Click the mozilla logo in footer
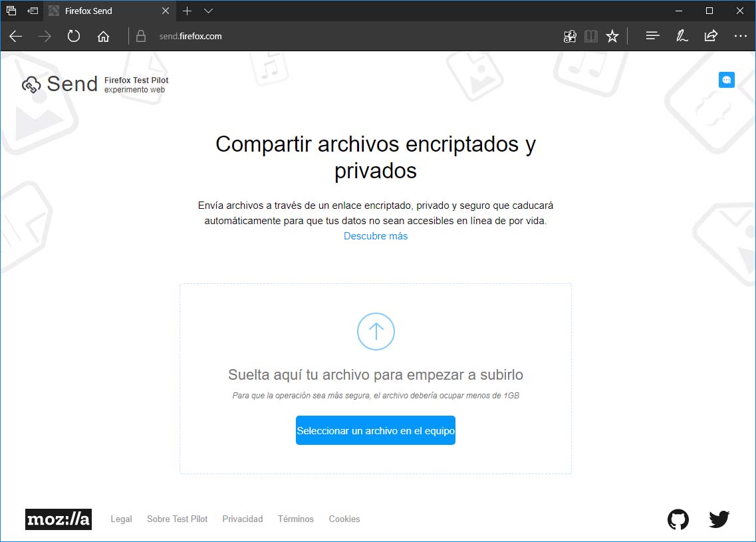 click(x=59, y=519)
